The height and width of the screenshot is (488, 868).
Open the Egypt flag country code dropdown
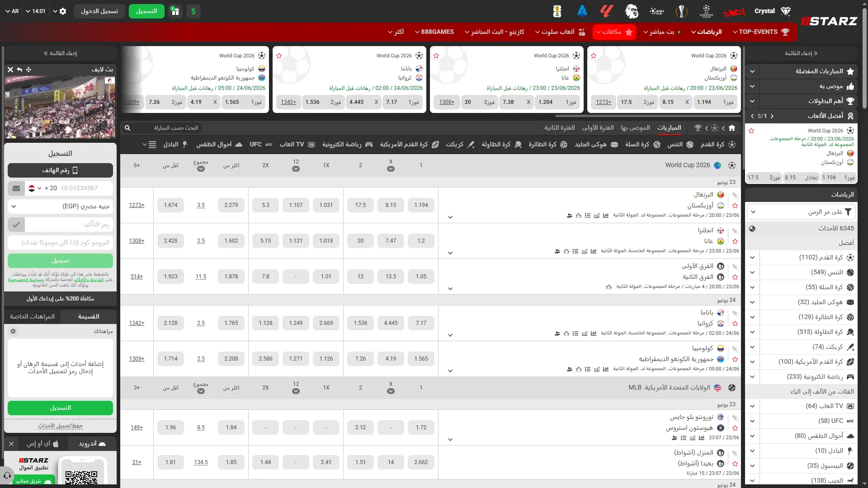click(x=35, y=188)
